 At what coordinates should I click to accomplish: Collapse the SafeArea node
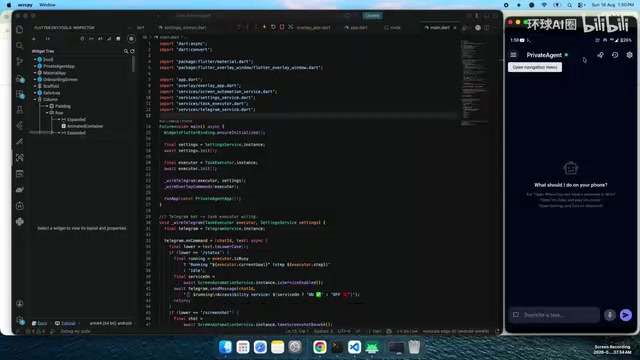35,93
